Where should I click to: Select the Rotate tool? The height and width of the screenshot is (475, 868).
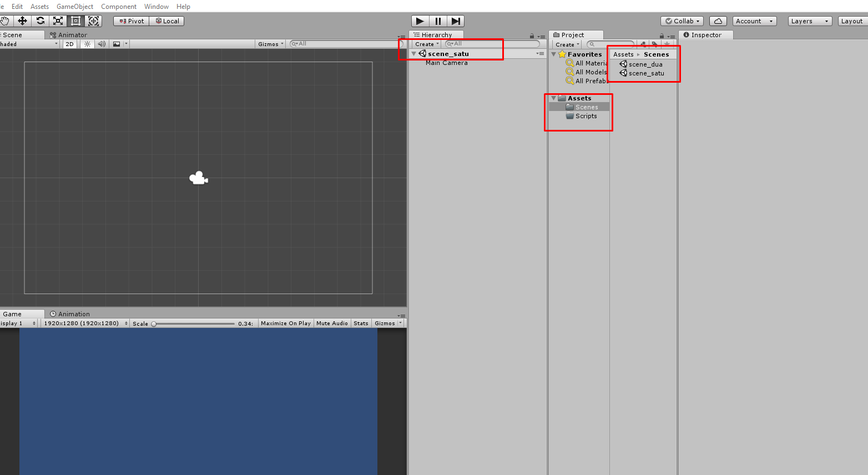(x=41, y=21)
